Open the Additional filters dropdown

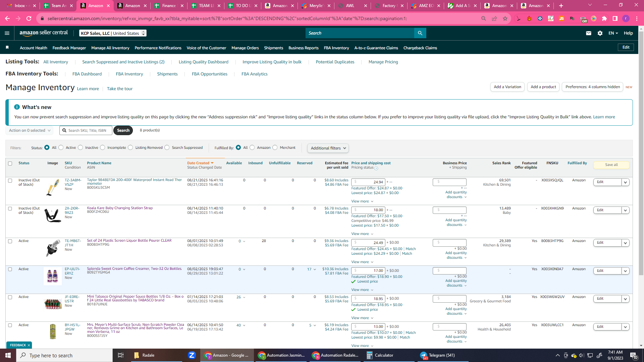point(328,148)
